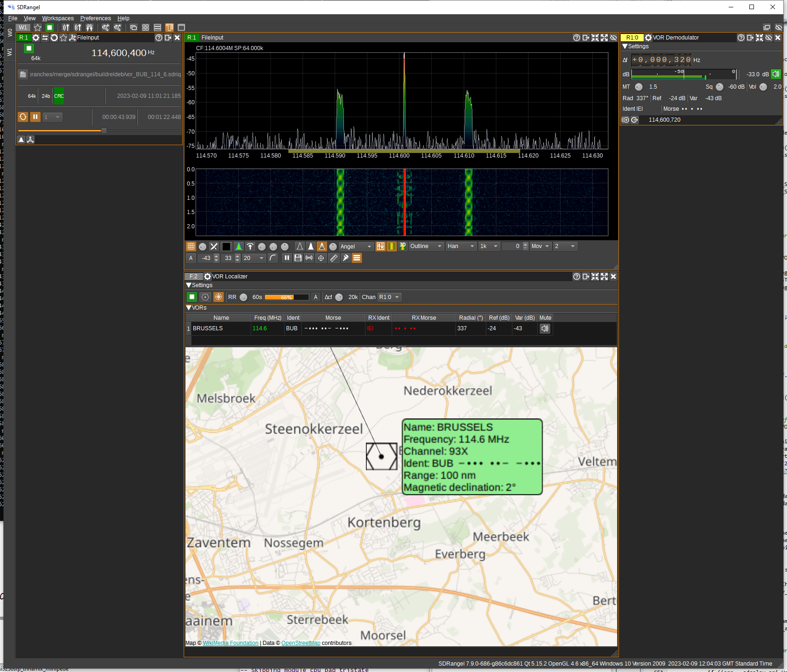This screenshot has height=672, width=787.
Task: Click the add Rx device icon in toolbar
Action: [x=66, y=28]
